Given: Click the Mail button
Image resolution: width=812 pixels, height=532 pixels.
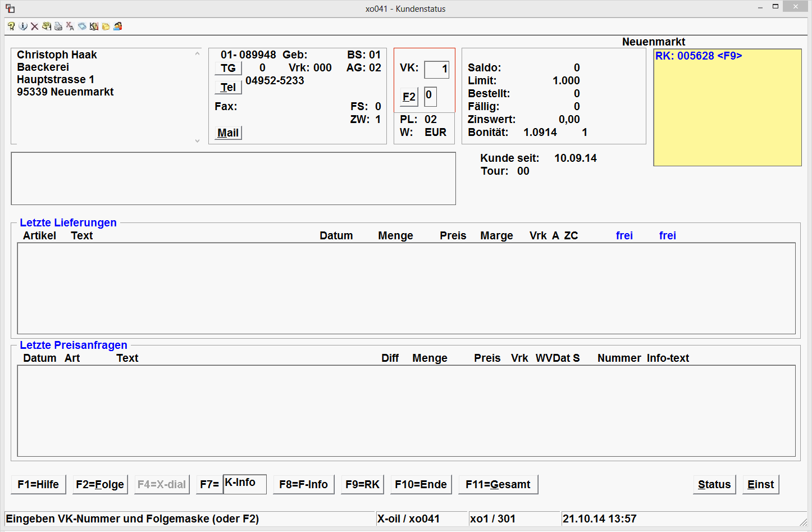Looking at the screenshot, I should coord(228,133).
